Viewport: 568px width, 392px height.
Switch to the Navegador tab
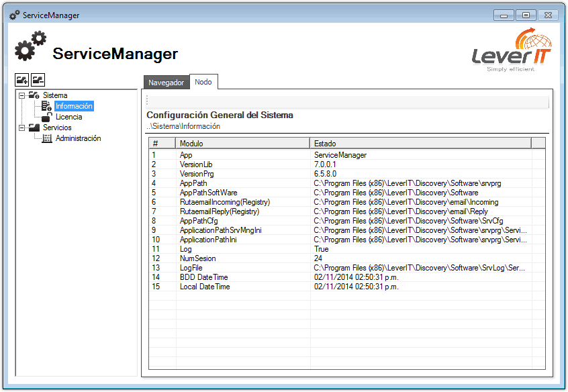point(167,83)
